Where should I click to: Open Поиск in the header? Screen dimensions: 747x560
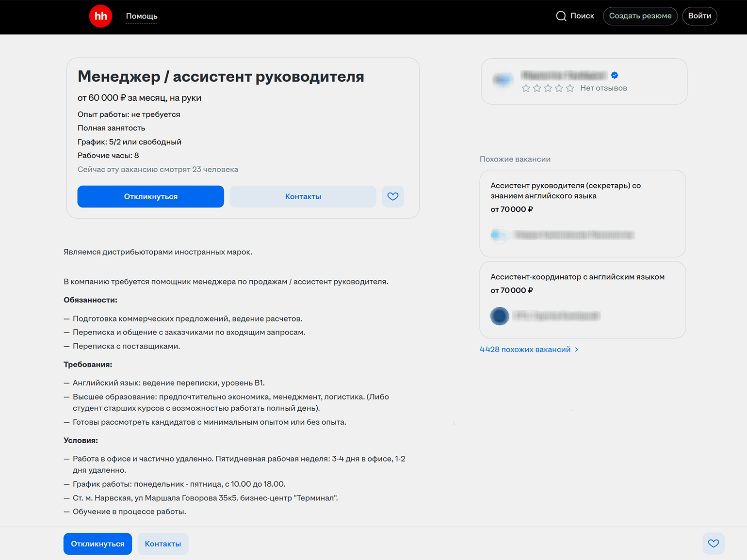pos(582,16)
